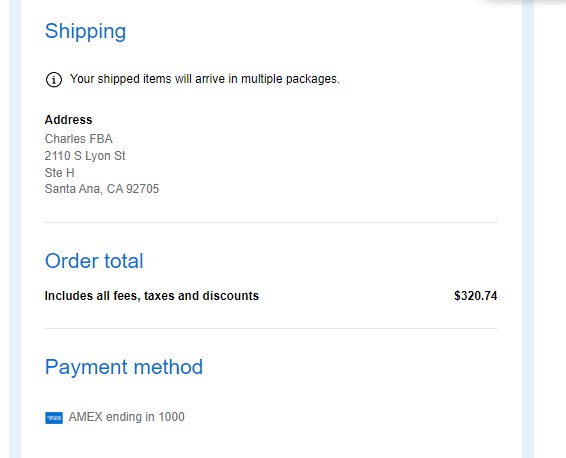566x458 pixels.
Task: Click Santa Ana, CA 92705 line
Action: tap(101, 189)
